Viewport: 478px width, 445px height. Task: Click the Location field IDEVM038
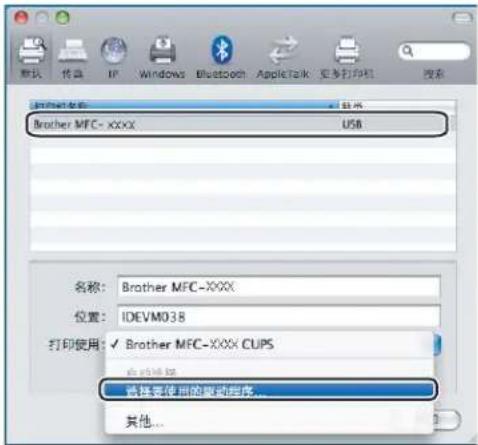click(x=279, y=317)
